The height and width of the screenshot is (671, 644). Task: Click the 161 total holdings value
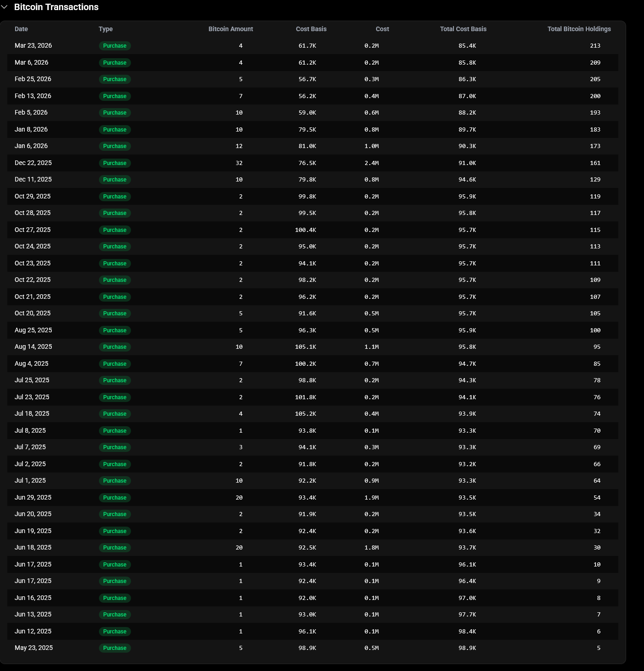click(595, 163)
